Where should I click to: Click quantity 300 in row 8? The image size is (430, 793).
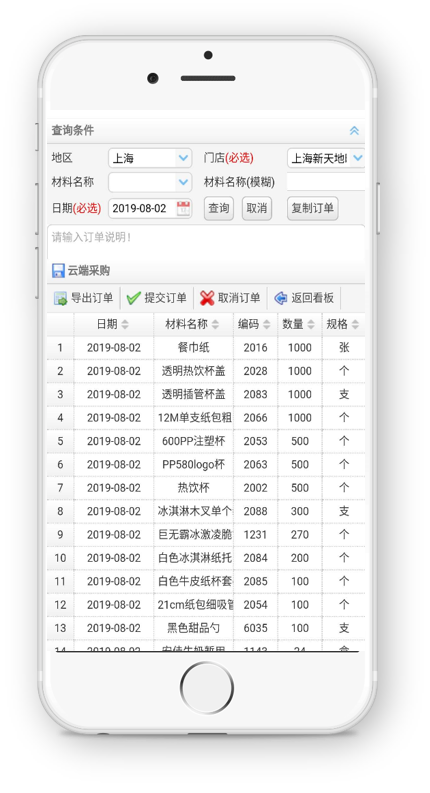[299, 511]
